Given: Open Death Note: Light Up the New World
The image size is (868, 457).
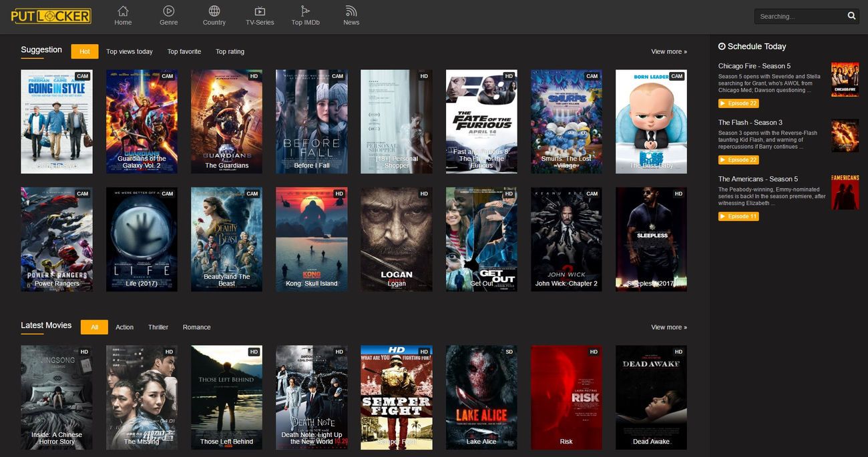Looking at the screenshot, I should coord(312,397).
